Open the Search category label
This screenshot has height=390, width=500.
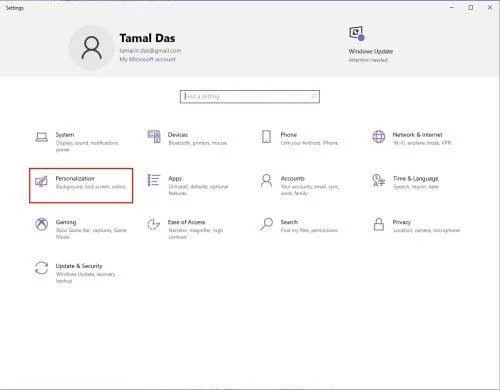289,222
